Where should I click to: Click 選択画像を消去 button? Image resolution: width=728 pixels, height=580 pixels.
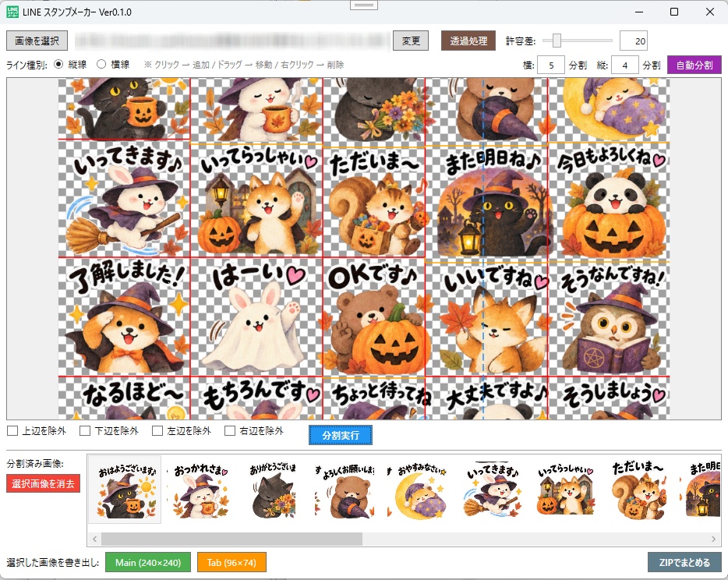coord(43,483)
